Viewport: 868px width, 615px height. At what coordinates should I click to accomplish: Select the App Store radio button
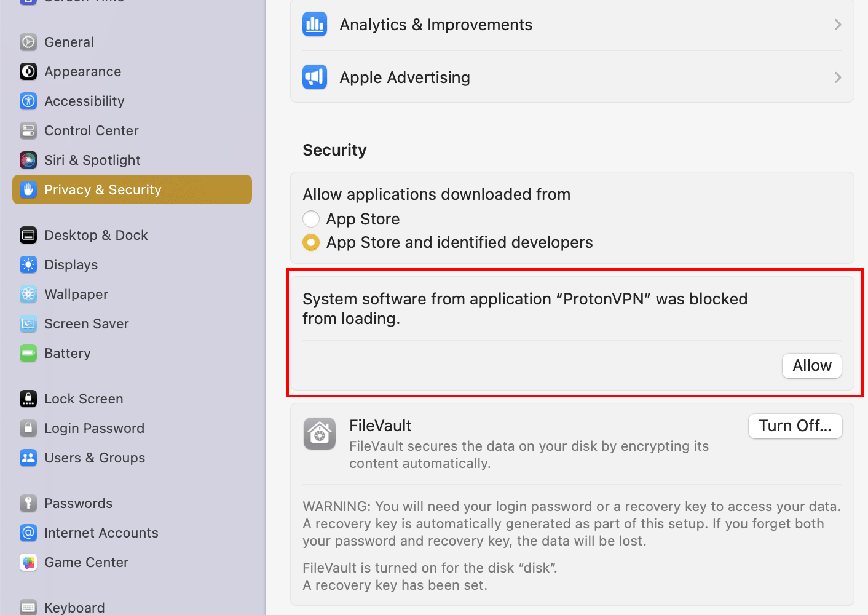coord(311,219)
